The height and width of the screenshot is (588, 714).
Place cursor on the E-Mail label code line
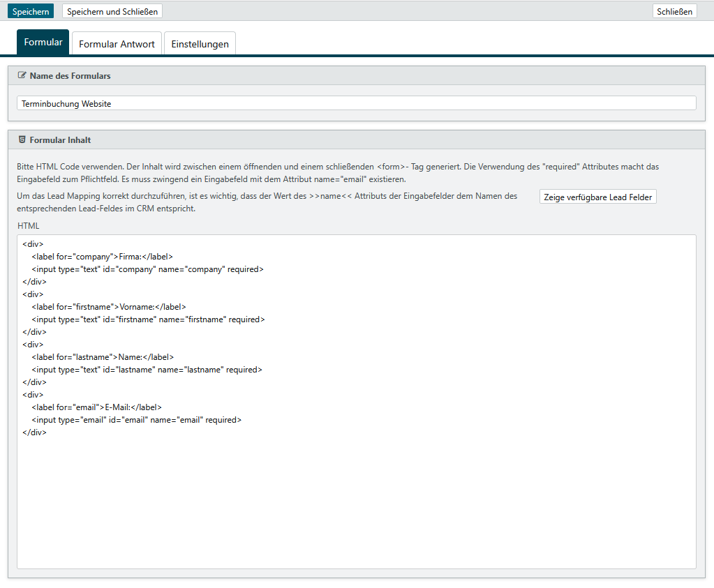(96, 407)
